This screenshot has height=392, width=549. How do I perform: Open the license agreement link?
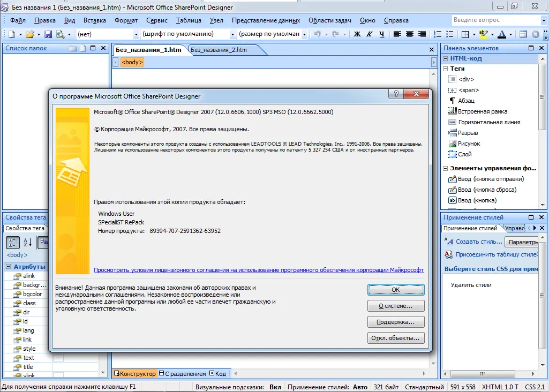pos(259,270)
